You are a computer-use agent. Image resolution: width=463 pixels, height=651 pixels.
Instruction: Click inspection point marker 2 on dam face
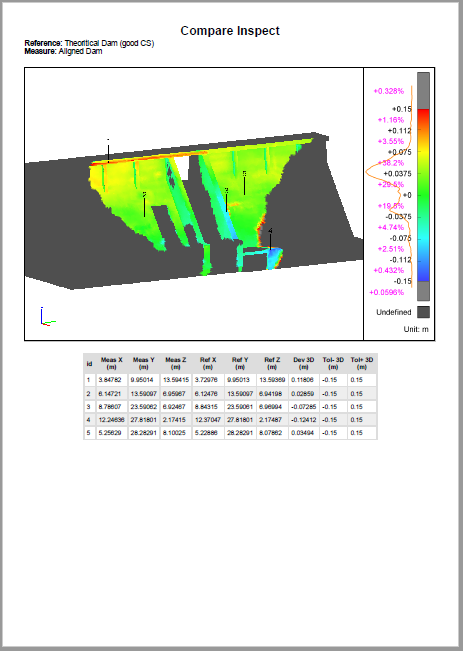145,205
